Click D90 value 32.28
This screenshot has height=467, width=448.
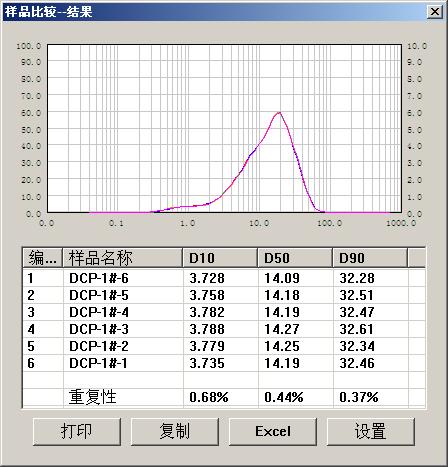pos(357,278)
